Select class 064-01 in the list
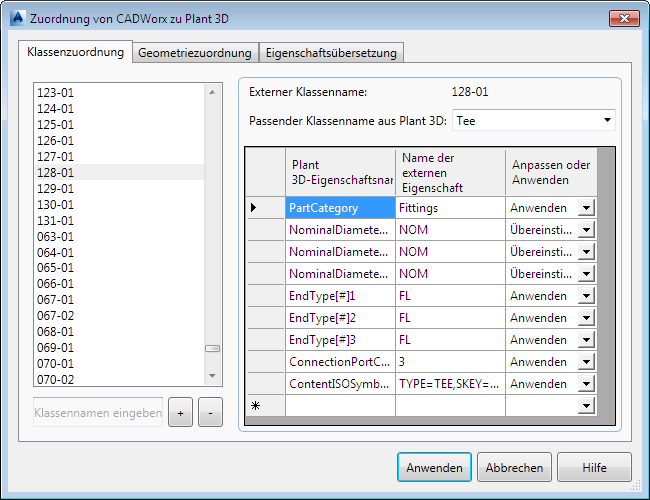The image size is (650, 500). pyautogui.click(x=119, y=252)
